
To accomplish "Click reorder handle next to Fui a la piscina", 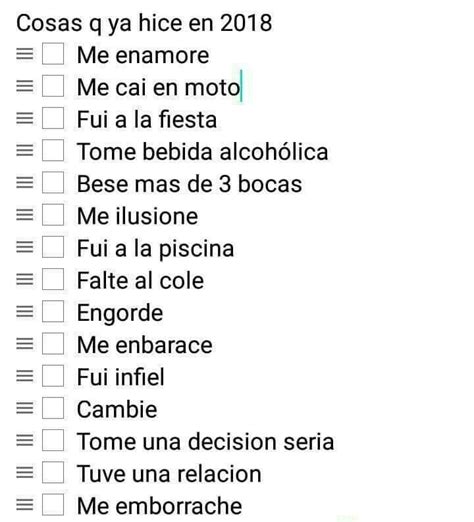I will click(x=25, y=247).
